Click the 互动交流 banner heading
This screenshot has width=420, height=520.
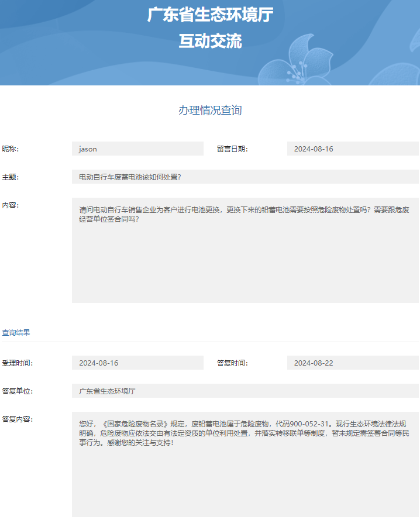(210, 42)
